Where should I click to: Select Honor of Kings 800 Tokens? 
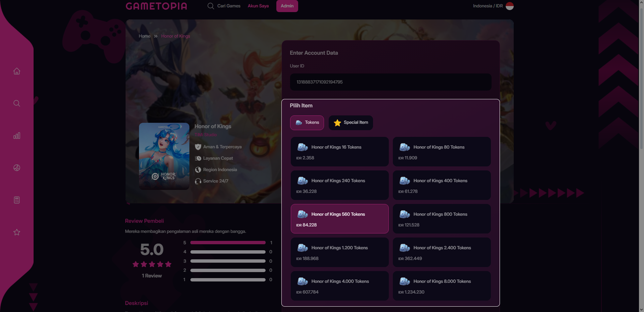point(442,219)
